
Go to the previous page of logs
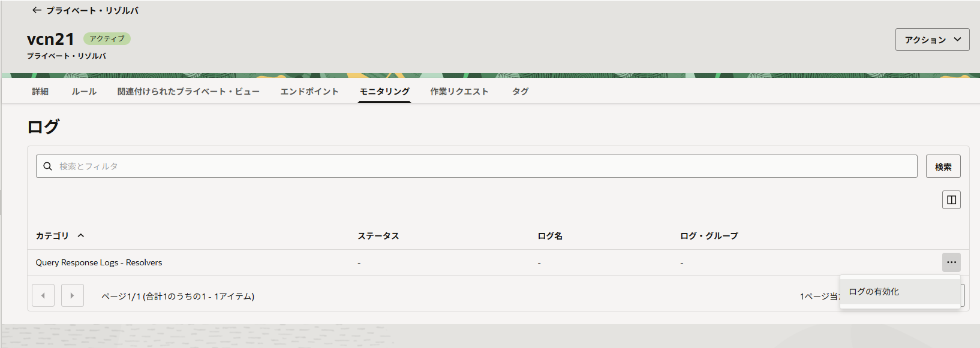43,295
